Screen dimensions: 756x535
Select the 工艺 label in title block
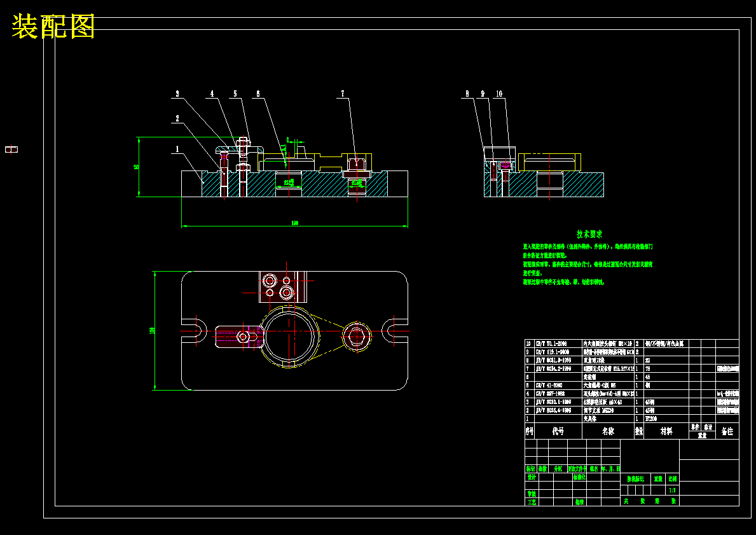[532, 502]
